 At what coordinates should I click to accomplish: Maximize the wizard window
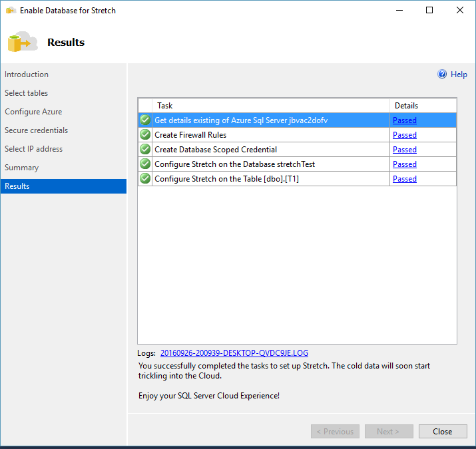click(x=429, y=11)
